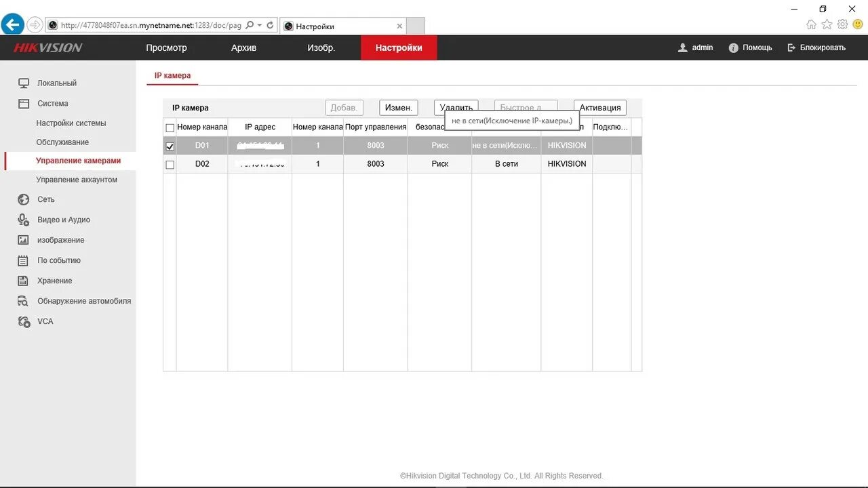Click the Измен. button

398,108
